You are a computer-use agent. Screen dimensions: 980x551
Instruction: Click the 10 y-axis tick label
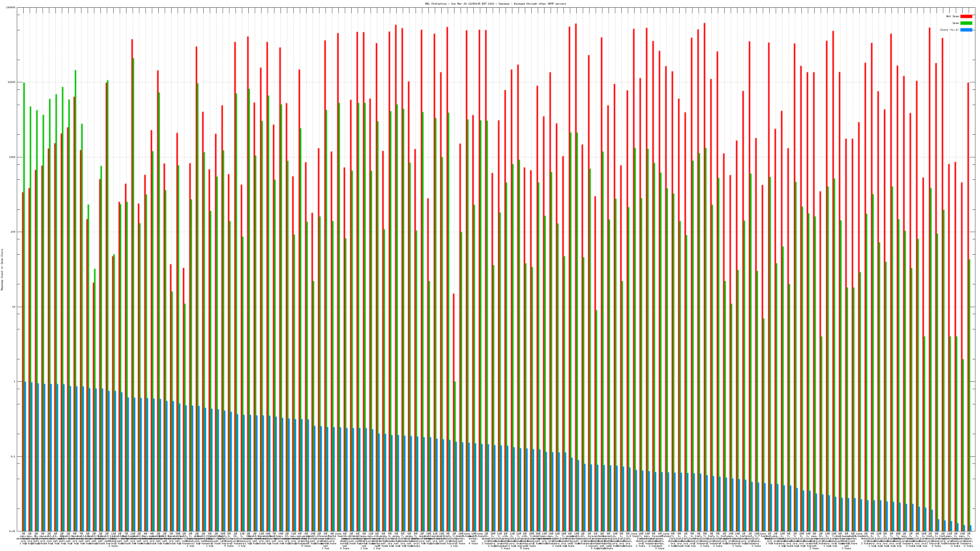(x=14, y=307)
